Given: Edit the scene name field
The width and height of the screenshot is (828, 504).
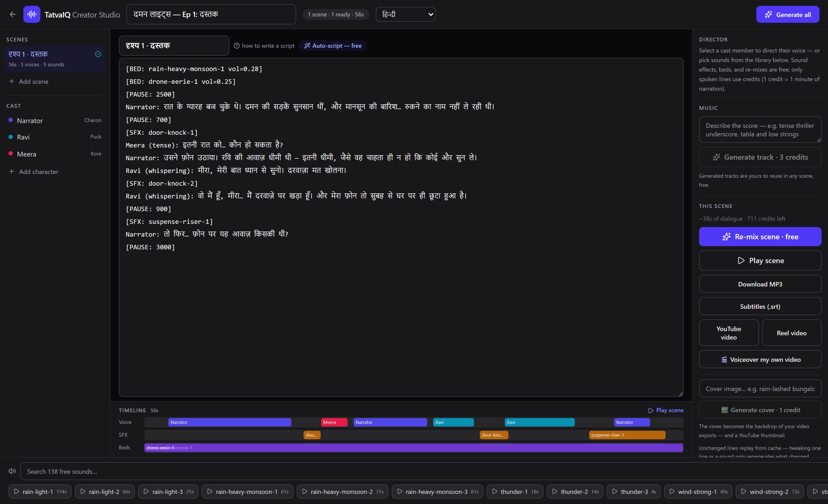Looking at the screenshot, I should point(174,46).
